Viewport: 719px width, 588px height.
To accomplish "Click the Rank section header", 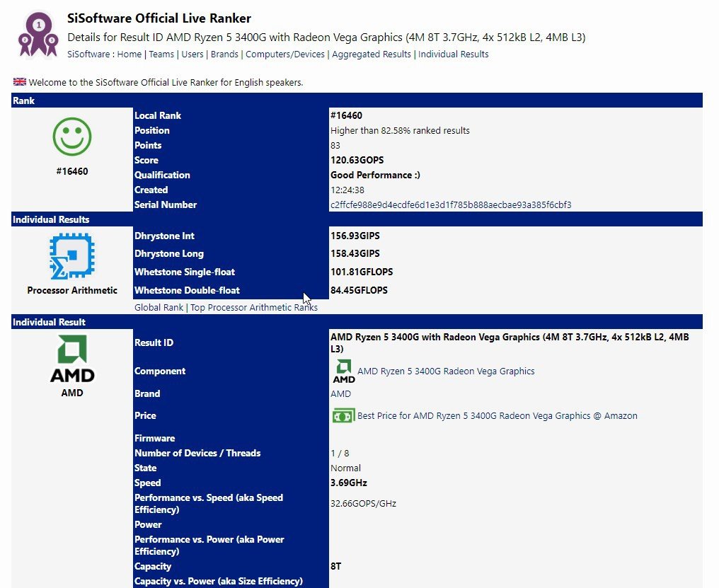I will coord(357,100).
